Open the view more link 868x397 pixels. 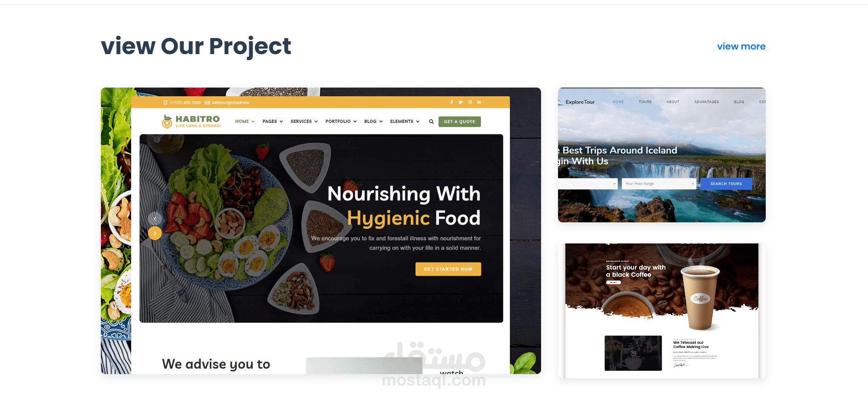coord(741,46)
